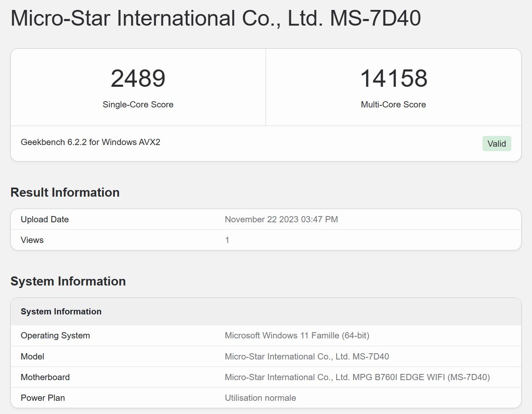Image resolution: width=532 pixels, height=414 pixels.
Task: Select the Model value Micro-Star MS-7D40
Action: pyautogui.click(x=307, y=357)
